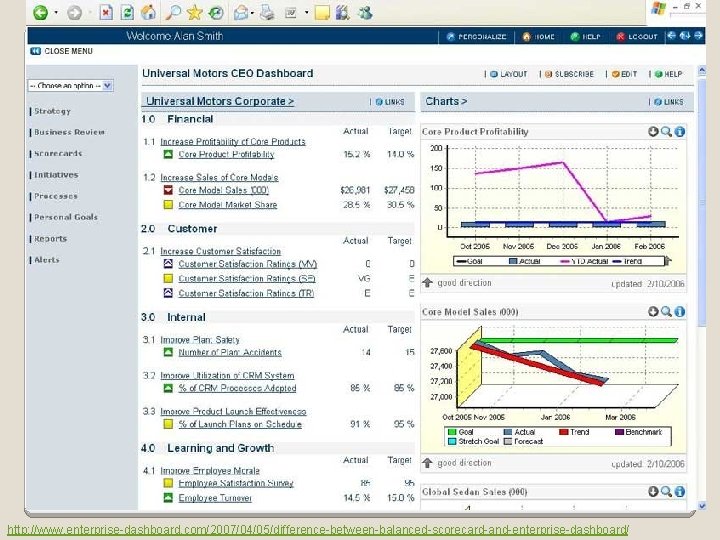Open Customer Satisfaction Ratings (TR) link

(246, 293)
